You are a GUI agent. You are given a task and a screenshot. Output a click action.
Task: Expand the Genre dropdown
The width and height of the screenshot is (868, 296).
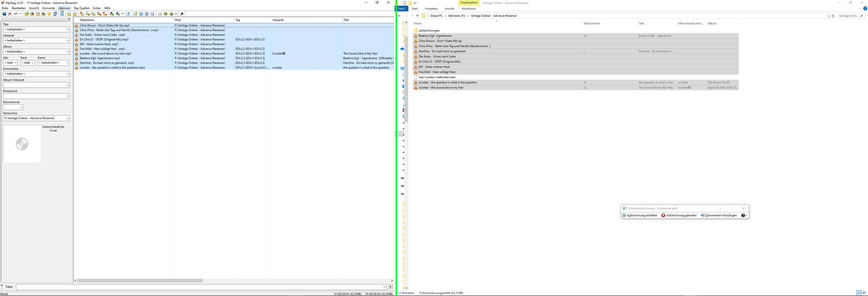(67, 63)
